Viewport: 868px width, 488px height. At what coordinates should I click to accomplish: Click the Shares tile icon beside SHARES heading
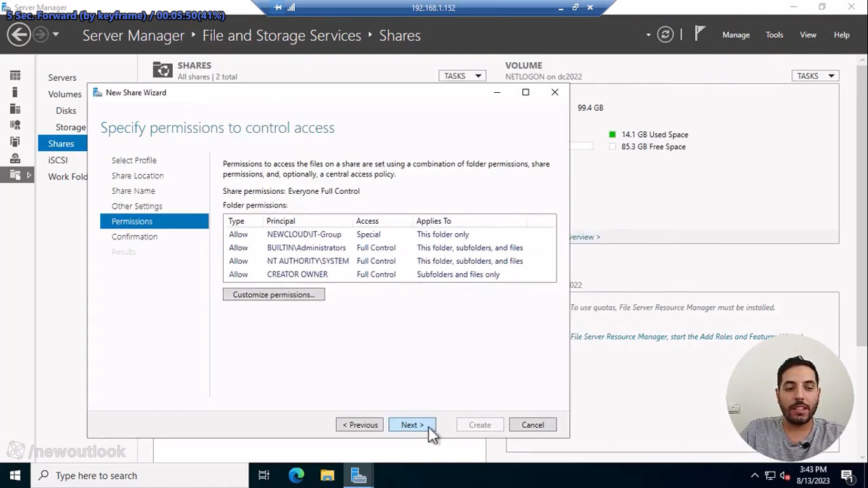[x=163, y=70]
